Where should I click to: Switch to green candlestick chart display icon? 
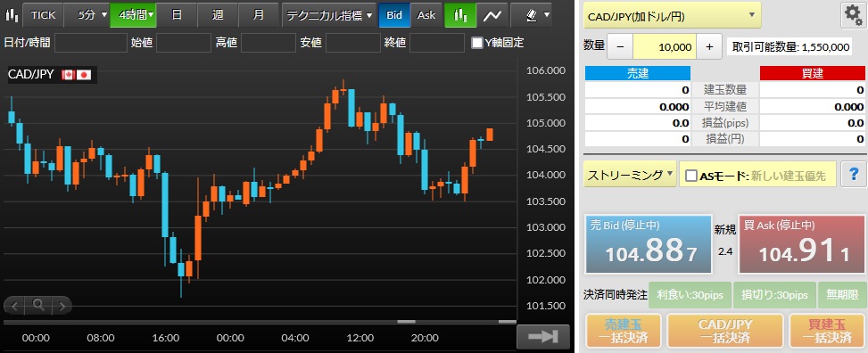[x=460, y=15]
